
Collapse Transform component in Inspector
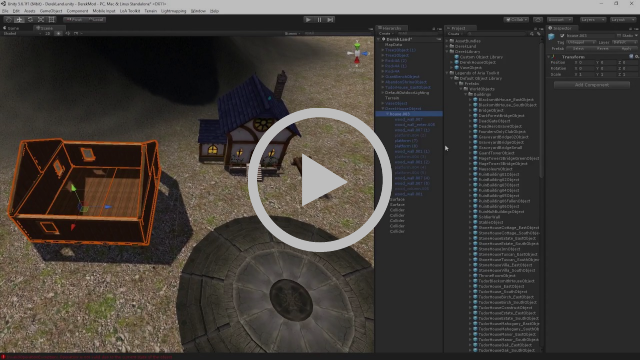click(549, 57)
